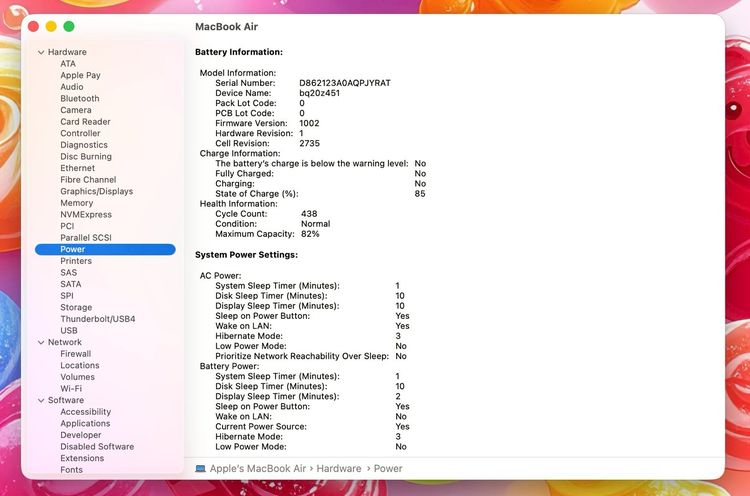Open the Apple Pay section
The image size is (750, 496).
(80, 75)
